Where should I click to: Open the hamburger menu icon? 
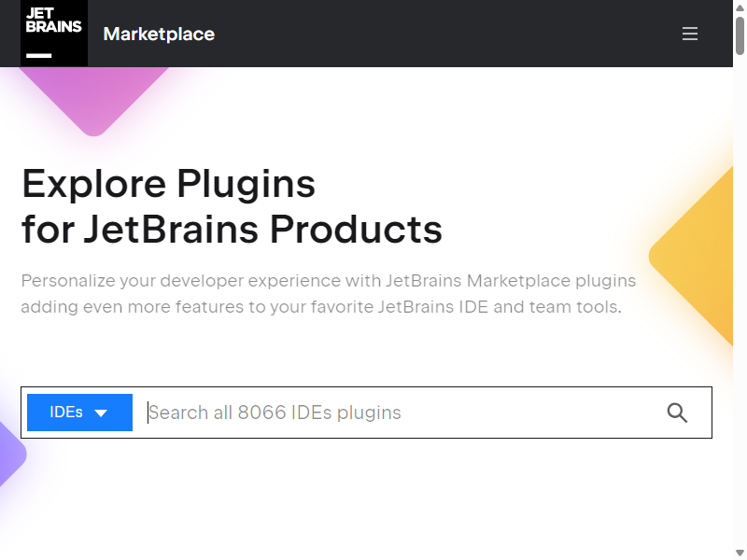[x=689, y=34]
